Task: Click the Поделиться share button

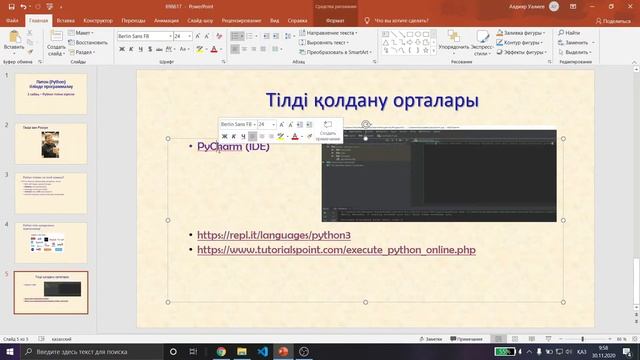Action: point(613,21)
